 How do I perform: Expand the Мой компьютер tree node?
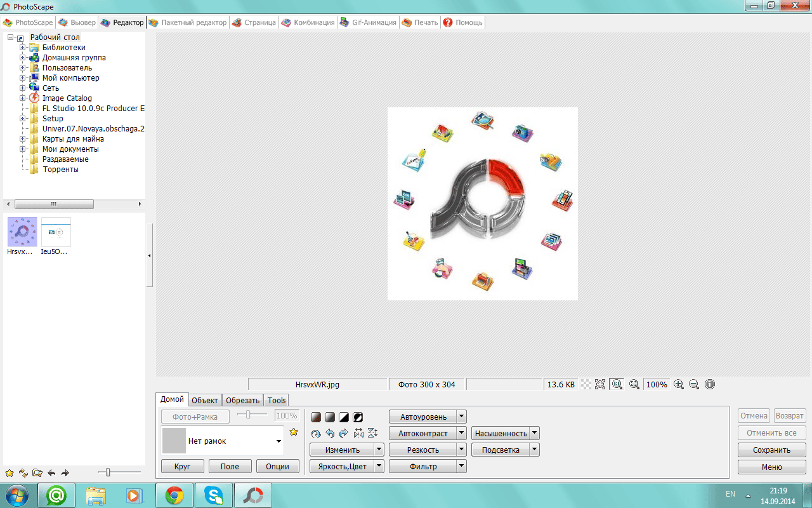[23, 78]
